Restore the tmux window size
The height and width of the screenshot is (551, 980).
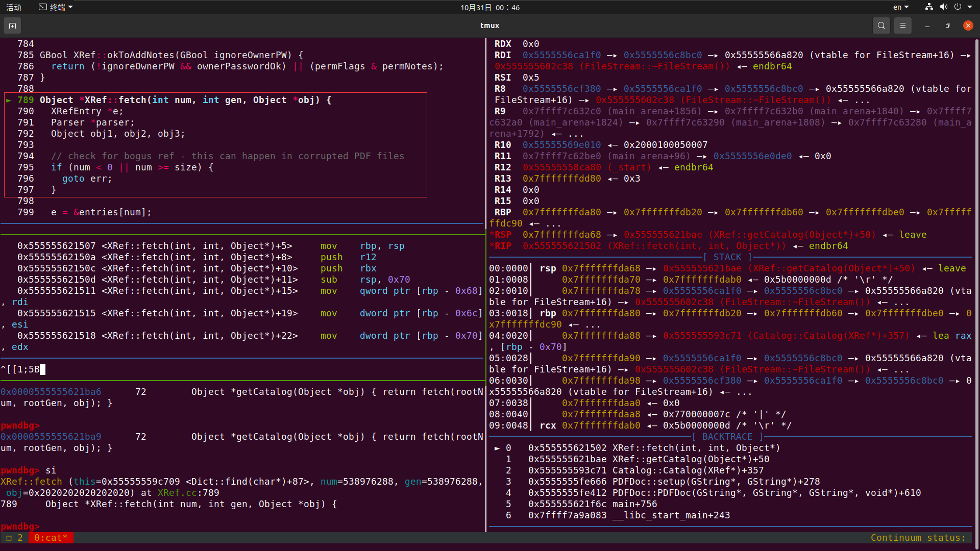click(947, 26)
